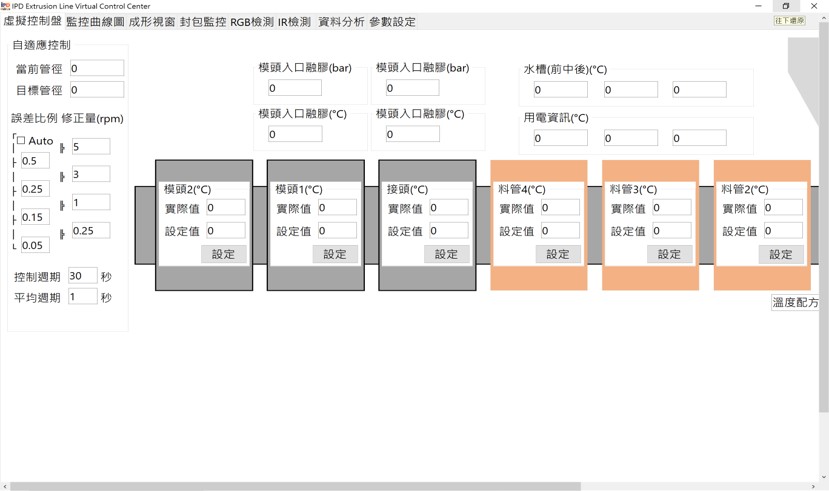This screenshot has width=829, height=491.
Task: Focus 接頭 實際值 field
Action: (x=449, y=208)
